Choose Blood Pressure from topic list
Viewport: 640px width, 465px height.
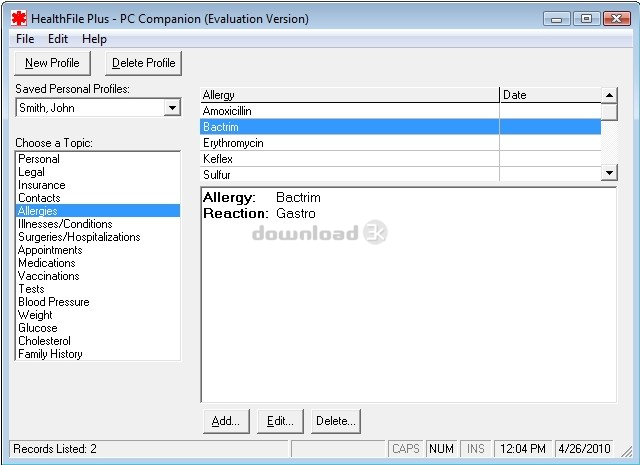[x=53, y=302]
